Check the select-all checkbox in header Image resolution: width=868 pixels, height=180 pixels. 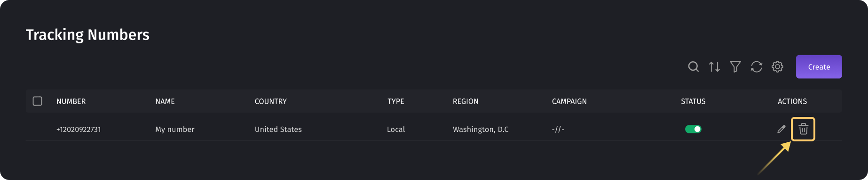coord(38,101)
